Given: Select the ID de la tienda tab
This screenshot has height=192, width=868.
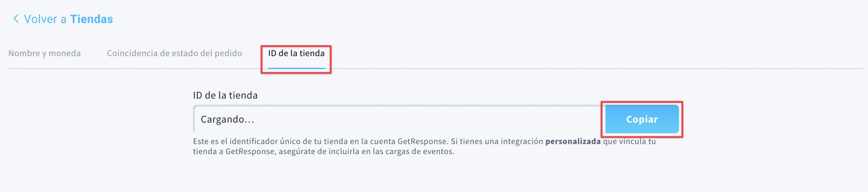Looking at the screenshot, I should (296, 53).
